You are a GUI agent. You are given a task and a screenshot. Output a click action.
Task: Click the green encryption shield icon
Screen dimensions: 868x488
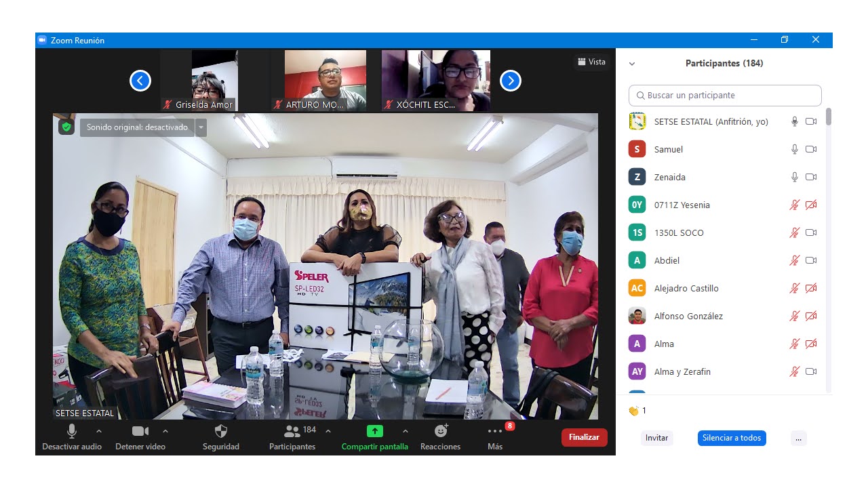pos(66,127)
